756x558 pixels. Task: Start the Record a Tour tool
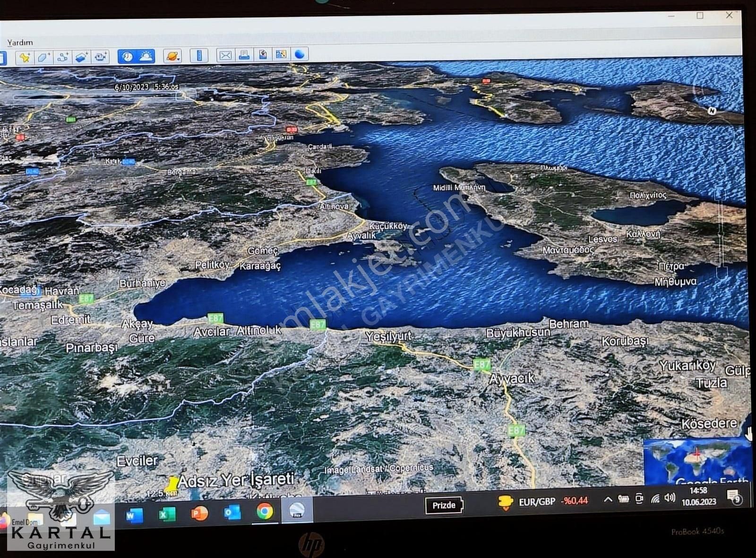pos(100,57)
